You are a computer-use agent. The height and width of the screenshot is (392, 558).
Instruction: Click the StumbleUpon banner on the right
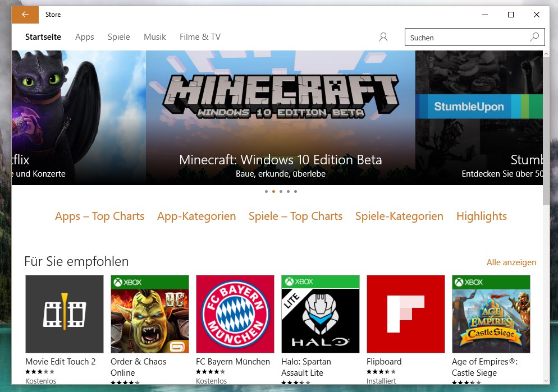(x=479, y=118)
